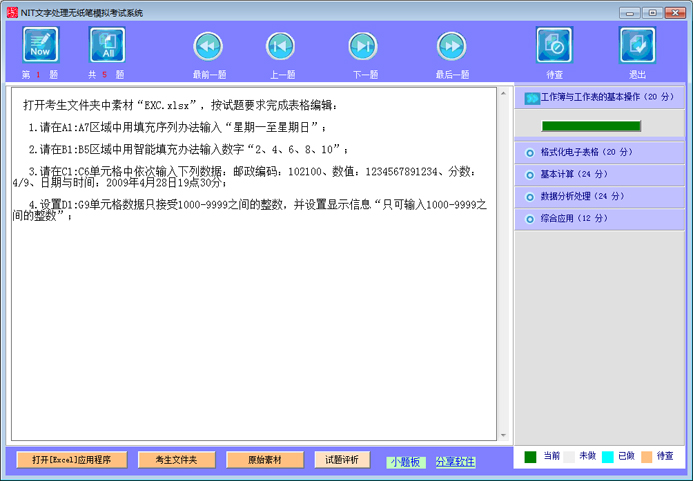Image resolution: width=693 pixels, height=481 pixels.
Task: Click the instruction line 2 about B1:B5
Action: click(x=188, y=150)
